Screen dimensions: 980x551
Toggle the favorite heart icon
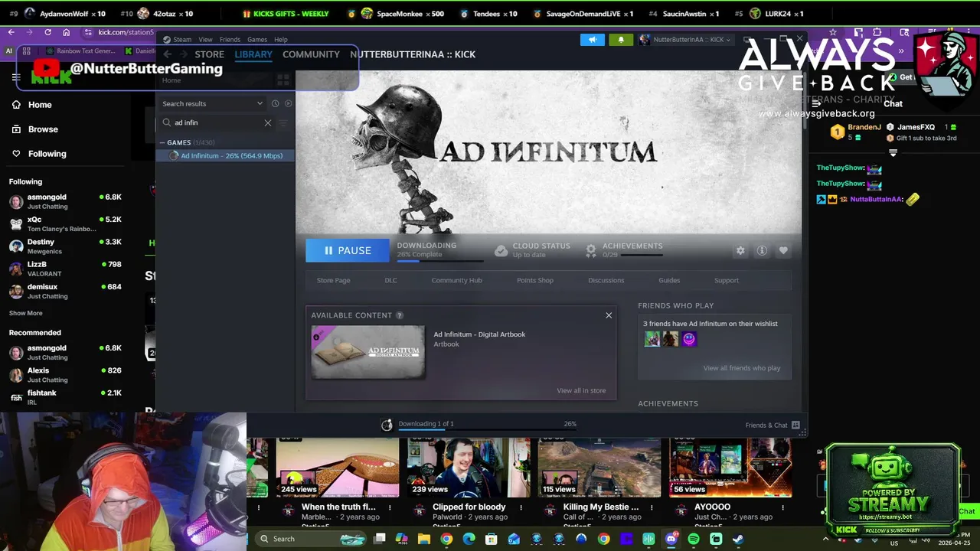click(783, 250)
